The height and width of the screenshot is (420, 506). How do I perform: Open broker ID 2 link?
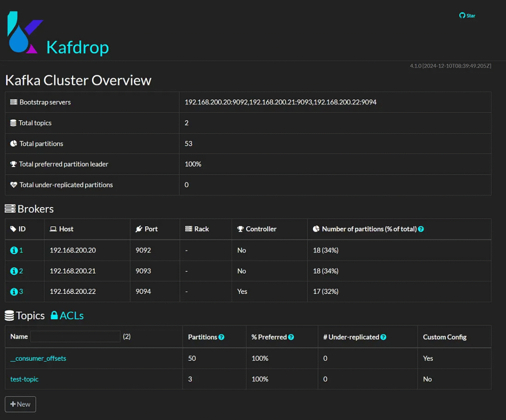click(x=21, y=271)
